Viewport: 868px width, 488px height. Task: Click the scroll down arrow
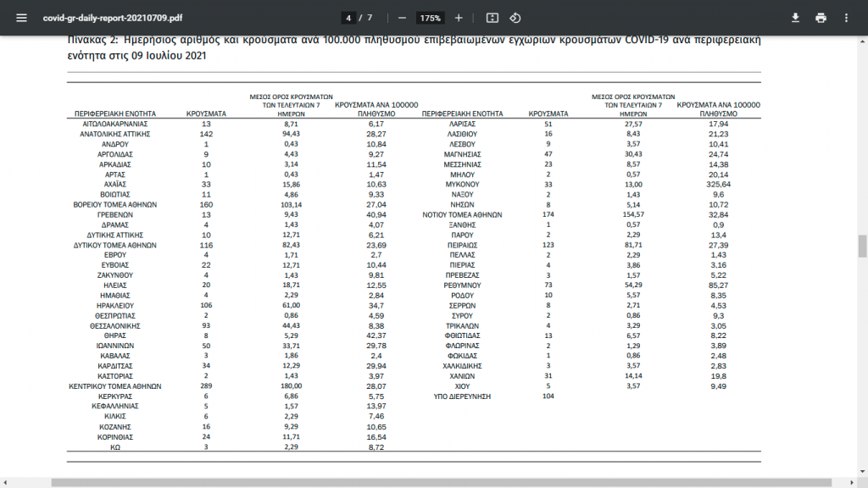862,472
